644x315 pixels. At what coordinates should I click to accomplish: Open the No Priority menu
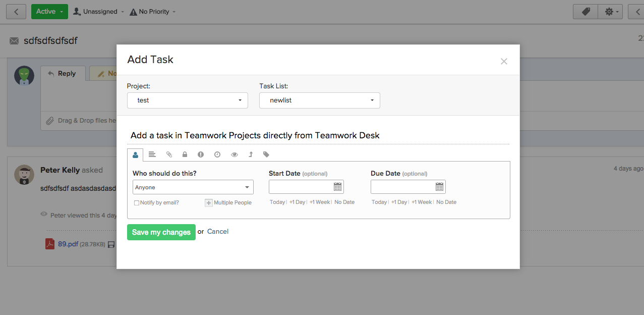pyautogui.click(x=152, y=11)
